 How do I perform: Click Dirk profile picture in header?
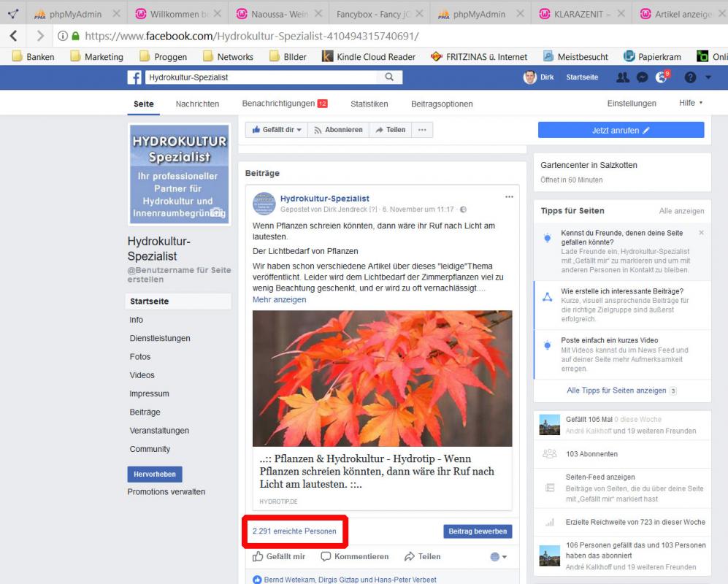point(529,77)
